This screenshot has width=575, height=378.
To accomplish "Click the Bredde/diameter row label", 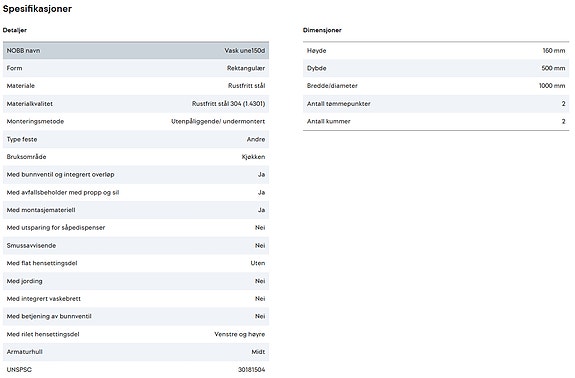I will click(332, 86).
